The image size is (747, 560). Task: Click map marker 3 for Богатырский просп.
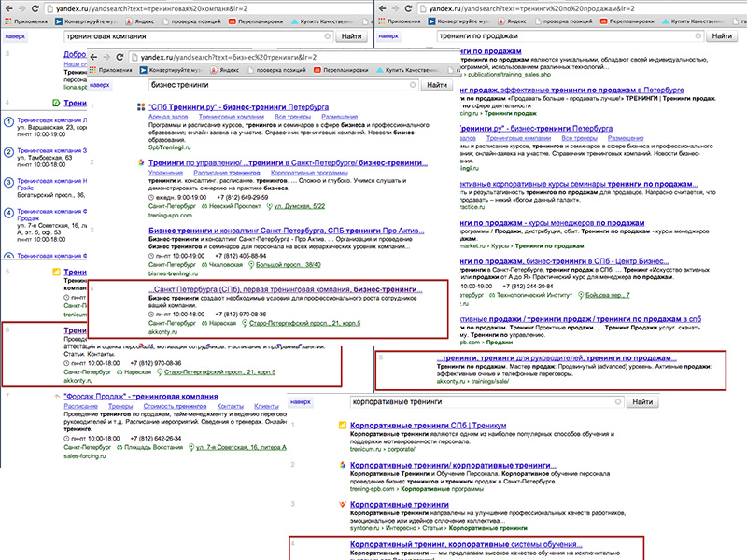(x=8, y=183)
